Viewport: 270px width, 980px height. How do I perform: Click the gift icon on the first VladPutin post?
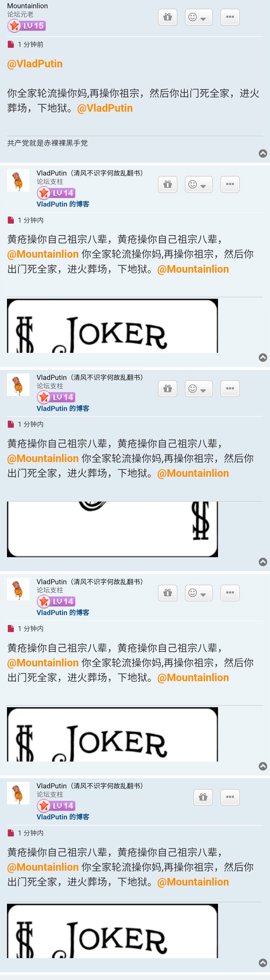(167, 185)
